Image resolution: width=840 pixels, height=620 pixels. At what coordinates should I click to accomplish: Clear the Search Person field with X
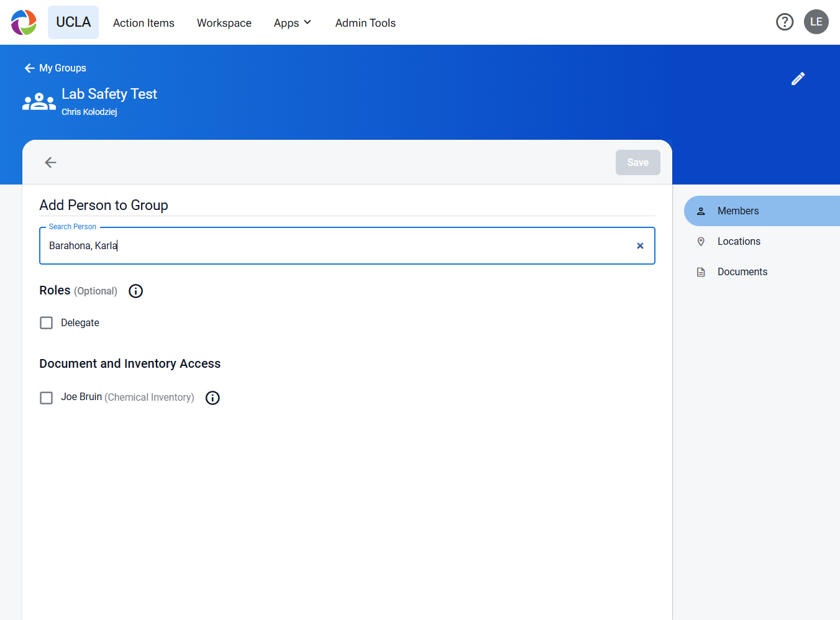tap(640, 246)
